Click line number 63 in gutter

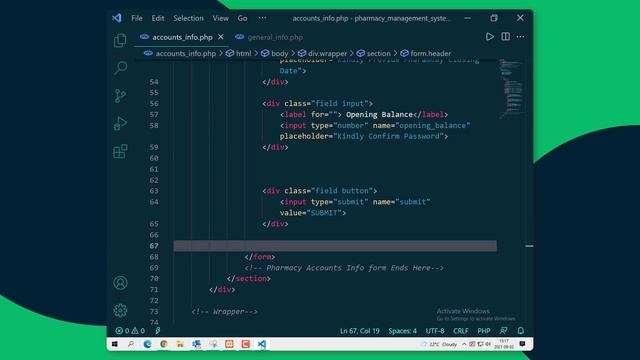coord(154,191)
